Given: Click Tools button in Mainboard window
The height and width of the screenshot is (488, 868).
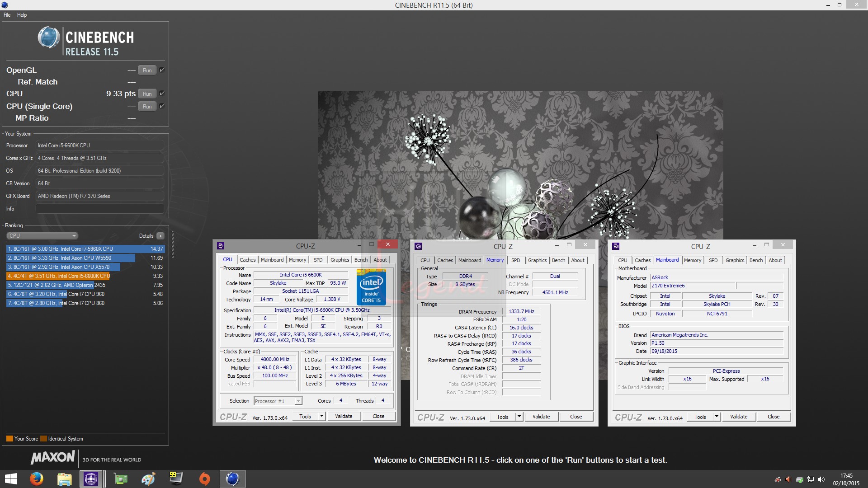Looking at the screenshot, I should point(700,417).
